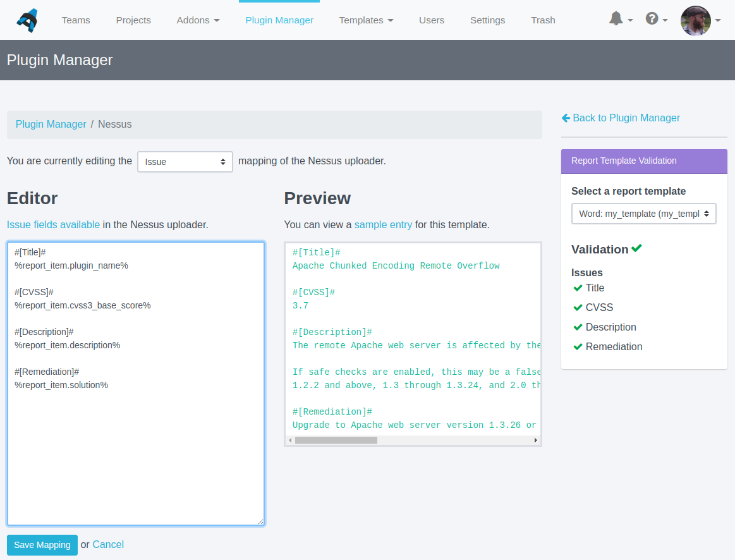Click the Dradis logo icon
The height and width of the screenshot is (560, 735).
coord(27,20)
